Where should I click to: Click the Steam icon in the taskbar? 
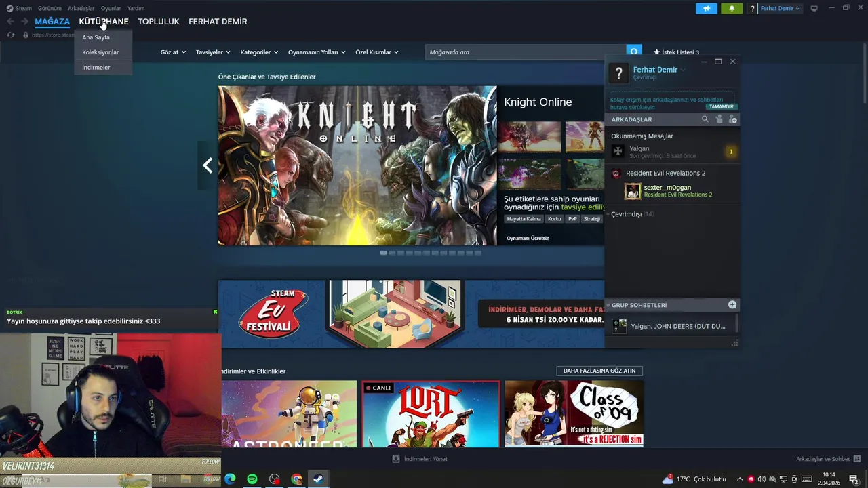tap(317, 479)
